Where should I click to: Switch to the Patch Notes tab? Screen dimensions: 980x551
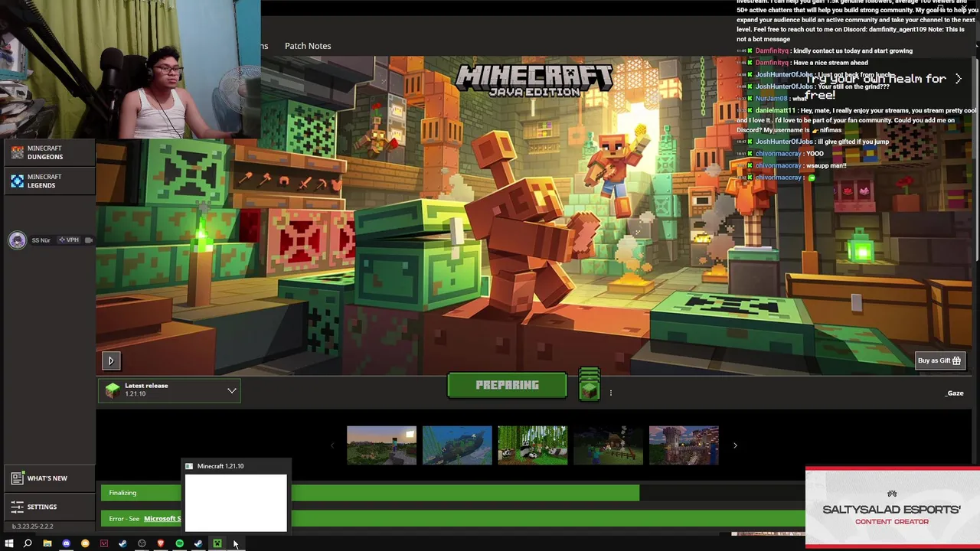point(308,46)
